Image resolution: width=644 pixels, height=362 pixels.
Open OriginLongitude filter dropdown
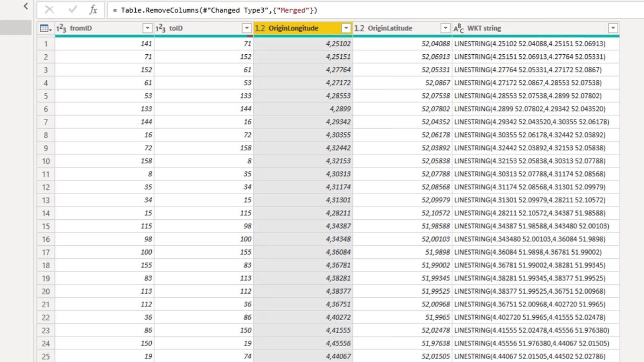(346, 28)
